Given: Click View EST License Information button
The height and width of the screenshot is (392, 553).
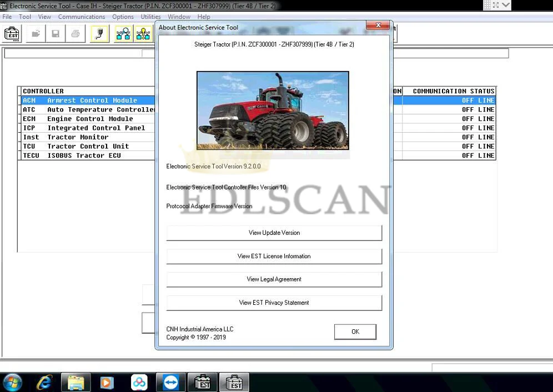Looking at the screenshot, I should [274, 256].
